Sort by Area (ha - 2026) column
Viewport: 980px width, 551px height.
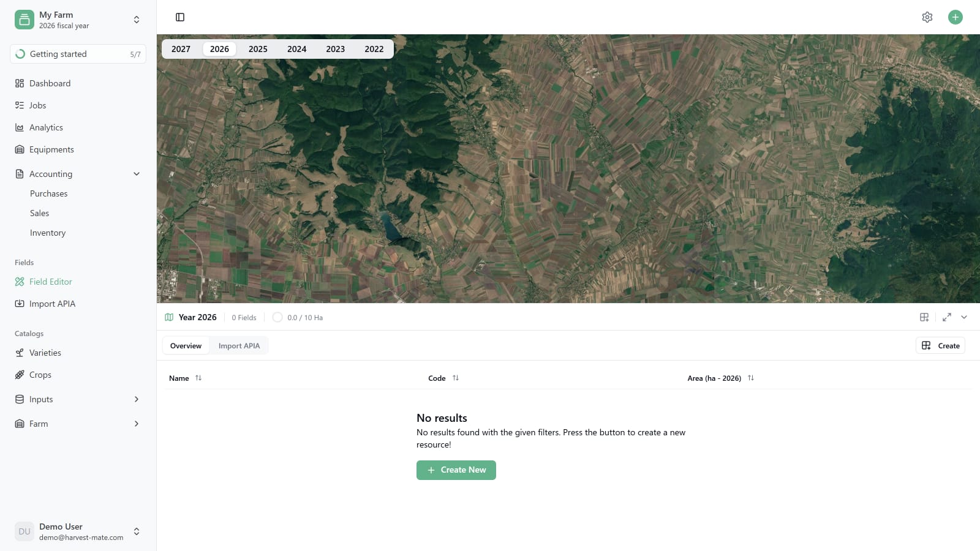coord(721,378)
